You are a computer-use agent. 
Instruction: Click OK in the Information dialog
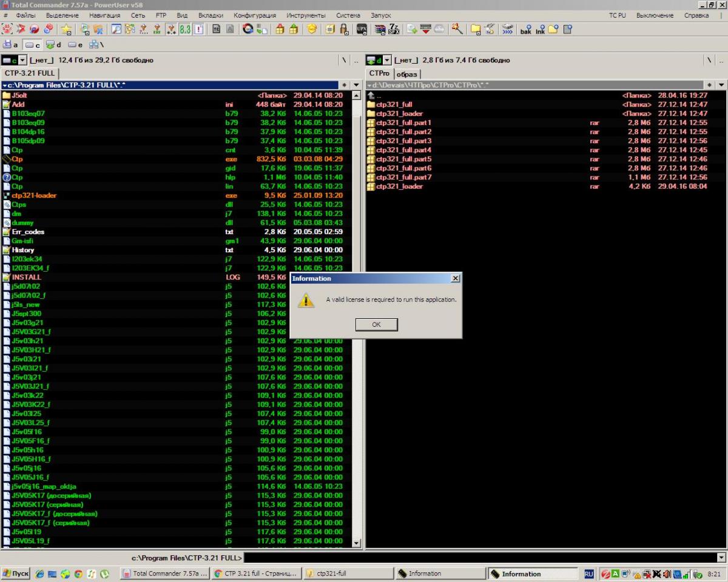click(x=376, y=324)
